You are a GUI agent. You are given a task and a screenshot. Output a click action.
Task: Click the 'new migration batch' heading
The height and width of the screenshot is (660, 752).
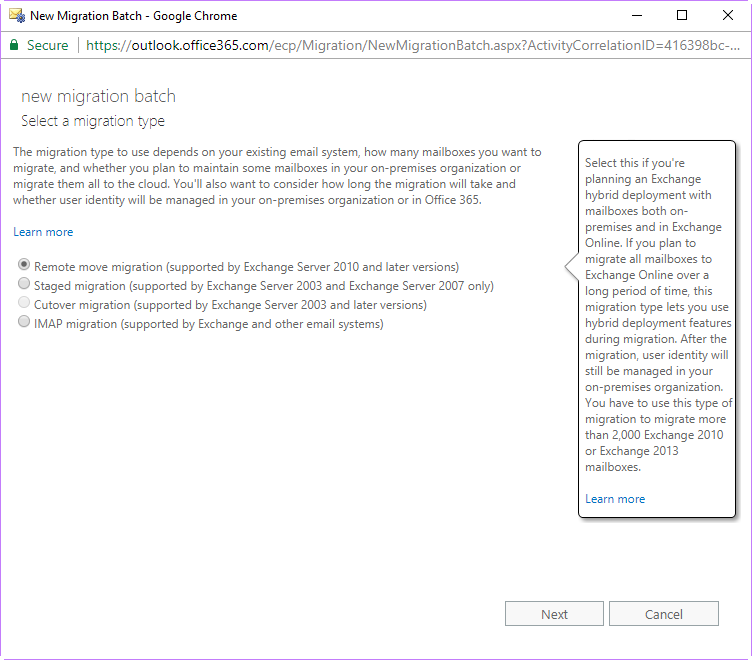tap(98, 96)
